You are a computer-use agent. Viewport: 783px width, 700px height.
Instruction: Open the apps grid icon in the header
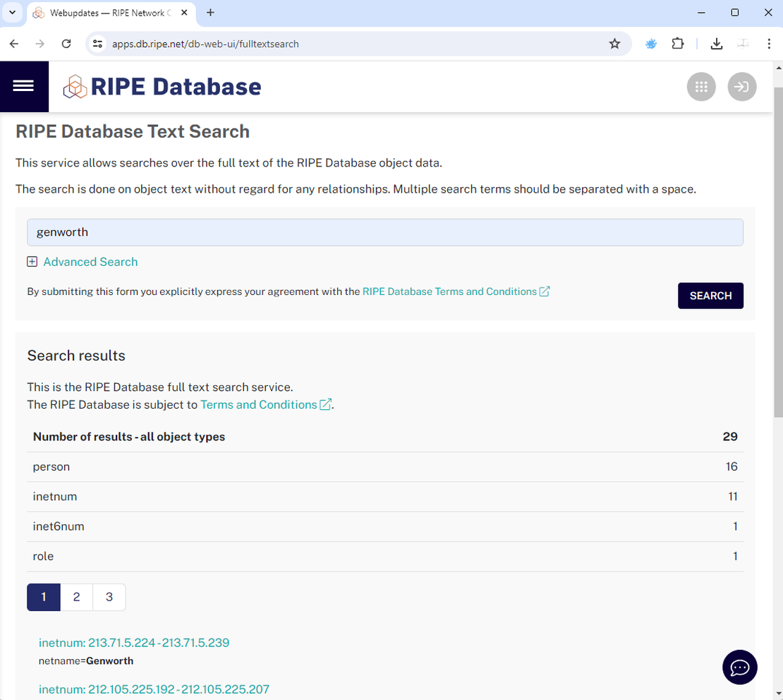tap(701, 86)
